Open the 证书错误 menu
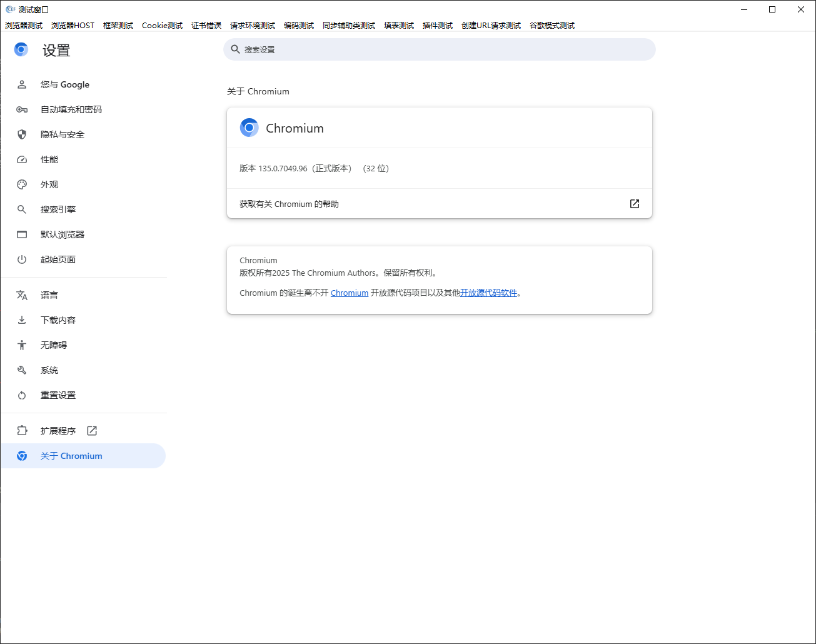 tap(206, 26)
